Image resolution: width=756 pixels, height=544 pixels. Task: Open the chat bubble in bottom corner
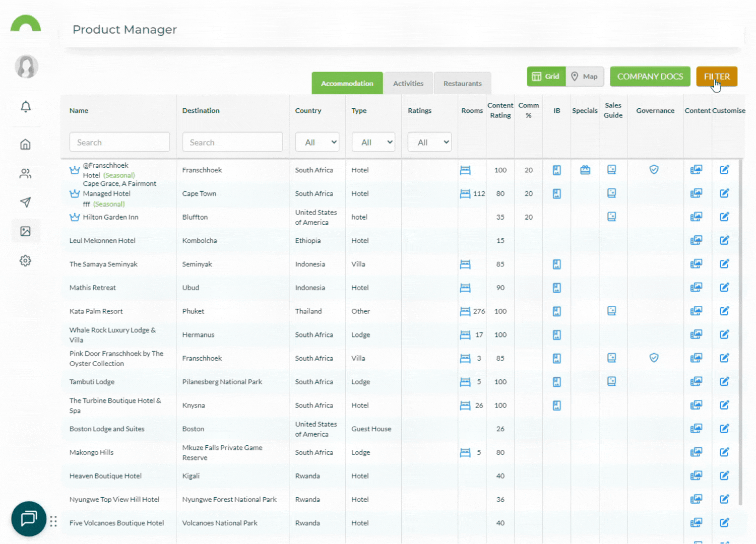[x=29, y=519]
